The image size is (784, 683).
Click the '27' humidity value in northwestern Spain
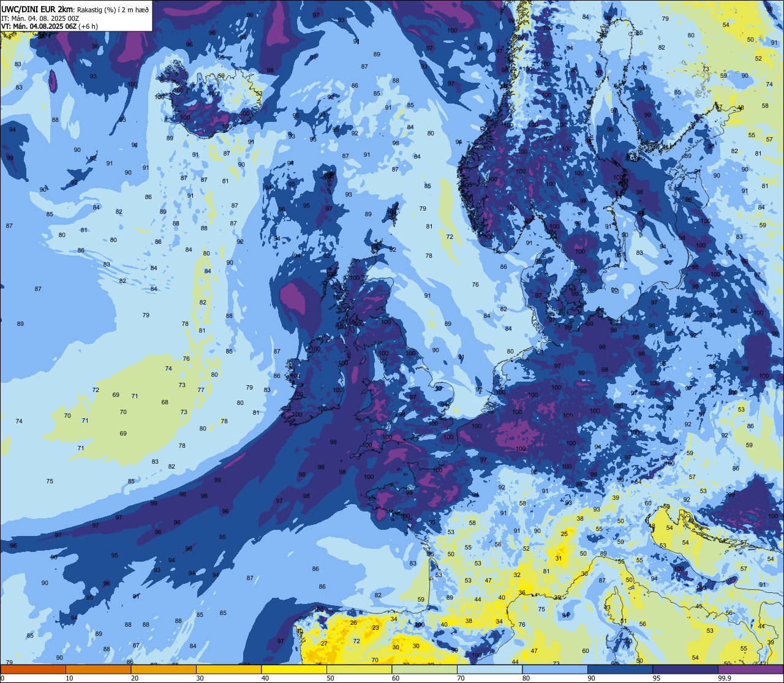(x=324, y=643)
